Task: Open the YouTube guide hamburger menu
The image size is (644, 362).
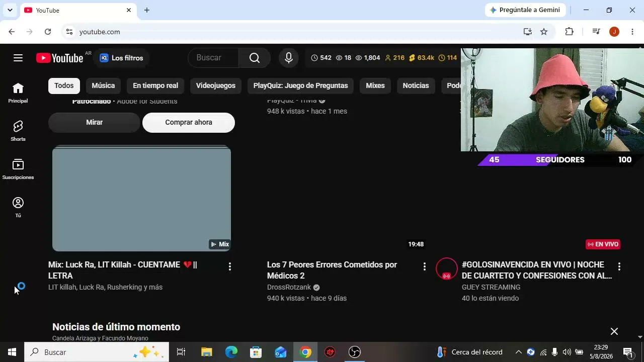Action: pyautogui.click(x=18, y=58)
